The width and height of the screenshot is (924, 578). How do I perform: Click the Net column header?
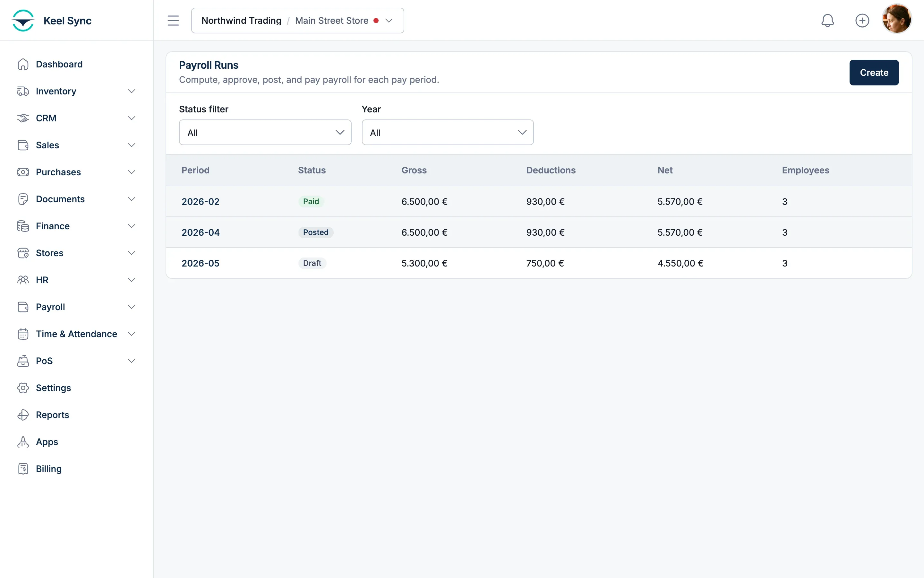665,170
